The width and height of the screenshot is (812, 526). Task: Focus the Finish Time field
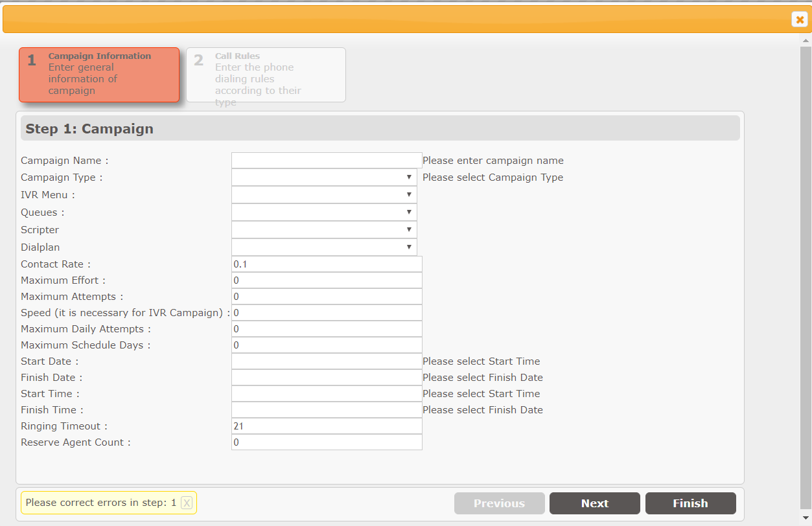327,410
